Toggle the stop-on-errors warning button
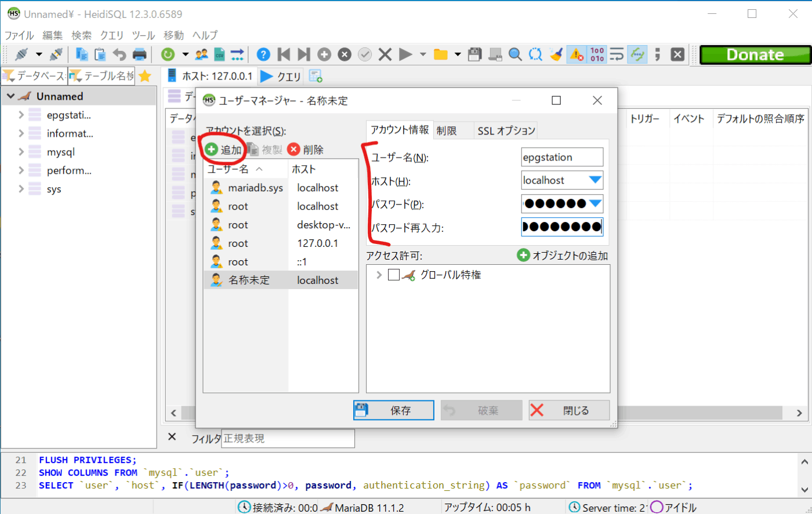The width and height of the screenshot is (812, 514). [x=576, y=54]
